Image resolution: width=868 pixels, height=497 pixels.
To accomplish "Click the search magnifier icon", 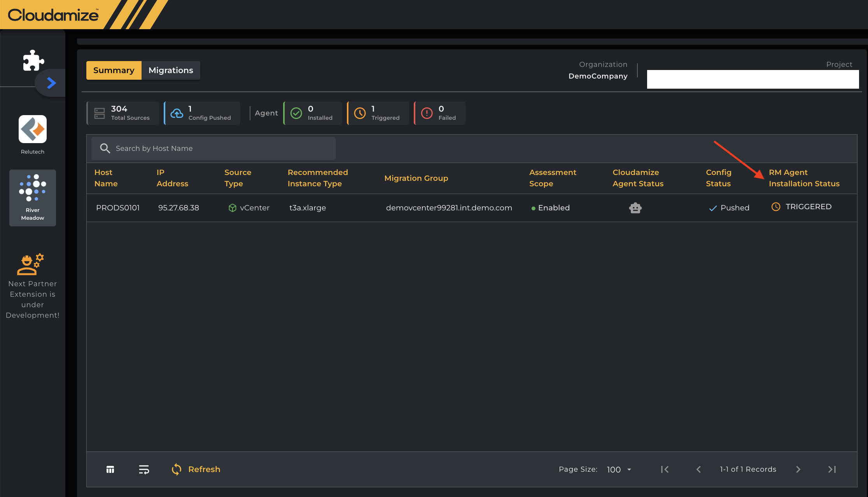I will pyautogui.click(x=105, y=148).
